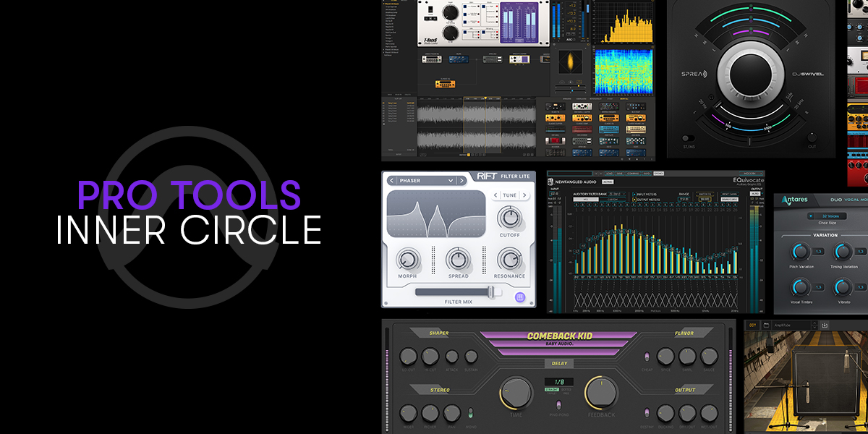The image size is (868, 434).
Task: Go to next RIFT filter type
Action: click(460, 180)
